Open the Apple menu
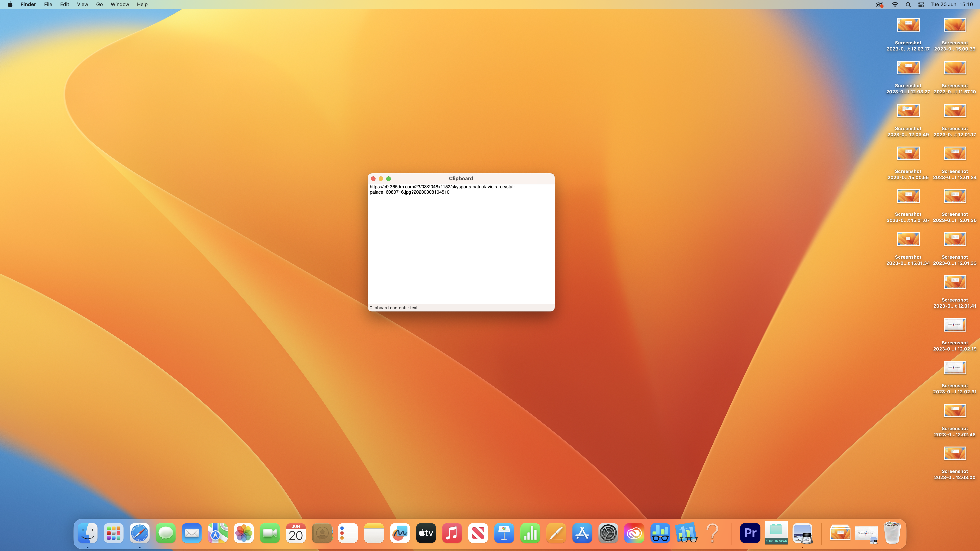The height and width of the screenshot is (551, 980). coord(10,5)
